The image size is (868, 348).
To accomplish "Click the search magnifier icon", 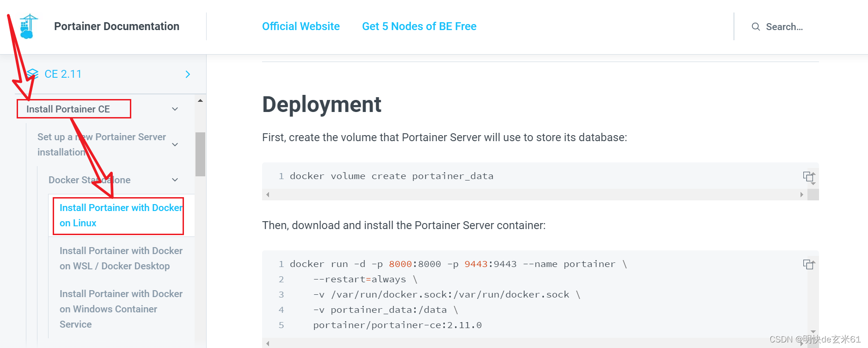I will pos(756,27).
